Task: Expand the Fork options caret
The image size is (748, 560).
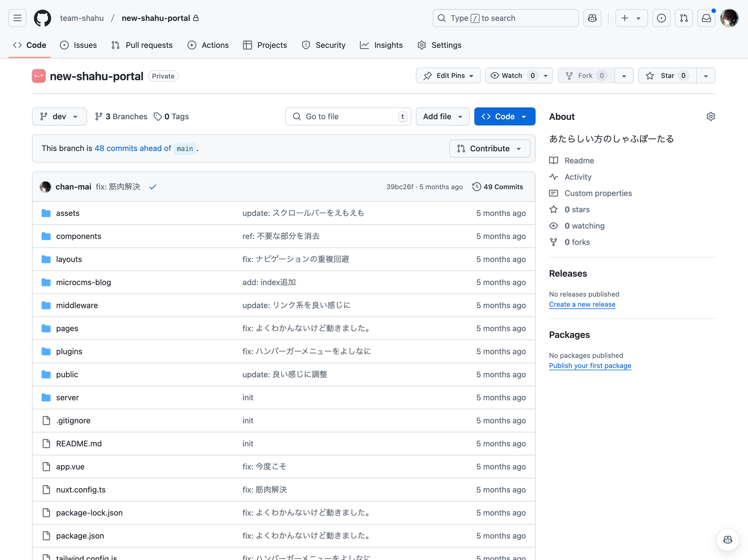Action: click(624, 76)
